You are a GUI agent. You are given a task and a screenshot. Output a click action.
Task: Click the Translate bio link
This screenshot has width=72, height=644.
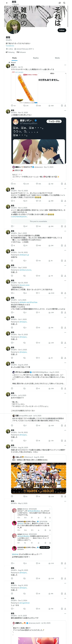(x=10, y=46)
